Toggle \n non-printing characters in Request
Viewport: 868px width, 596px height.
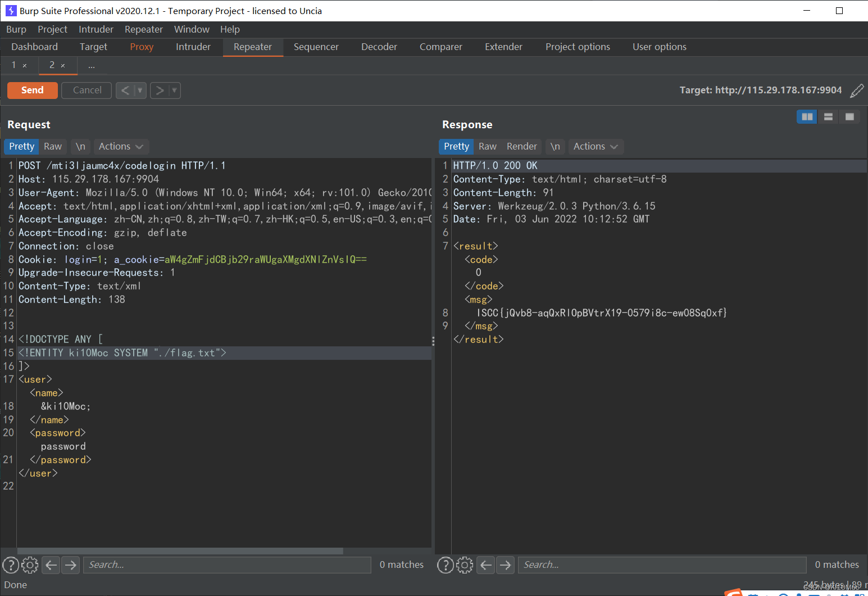coord(80,147)
